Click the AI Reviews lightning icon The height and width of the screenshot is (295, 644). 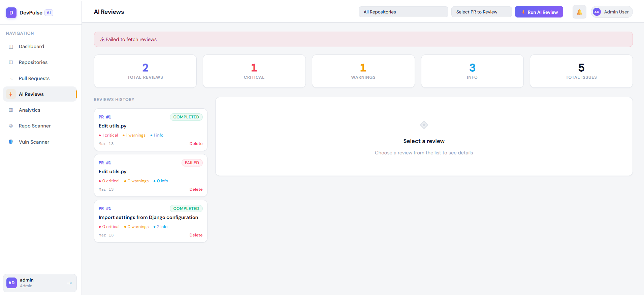pos(11,94)
